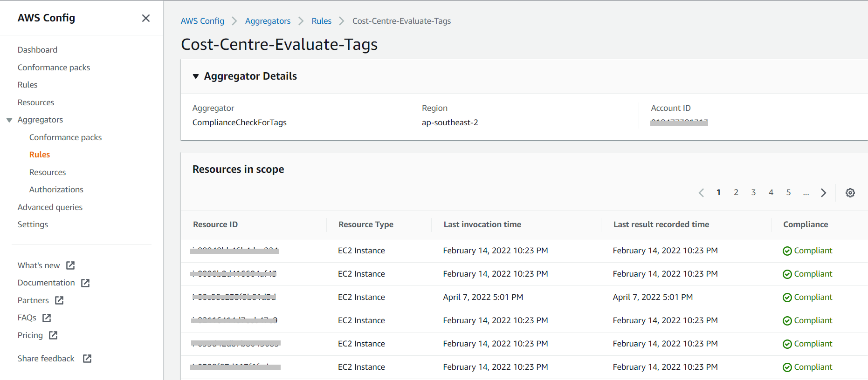This screenshot has height=380, width=868.
Task: Navigate to the AWS Config breadcrumb
Action: click(202, 21)
